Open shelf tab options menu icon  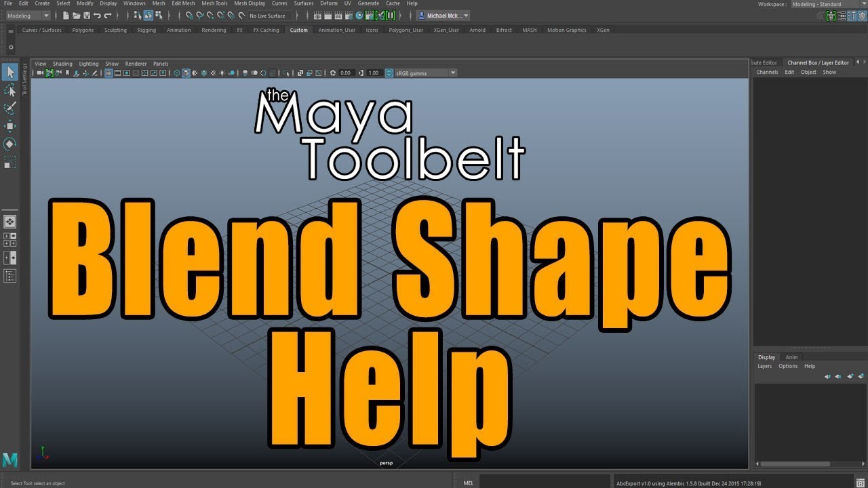(x=10, y=30)
